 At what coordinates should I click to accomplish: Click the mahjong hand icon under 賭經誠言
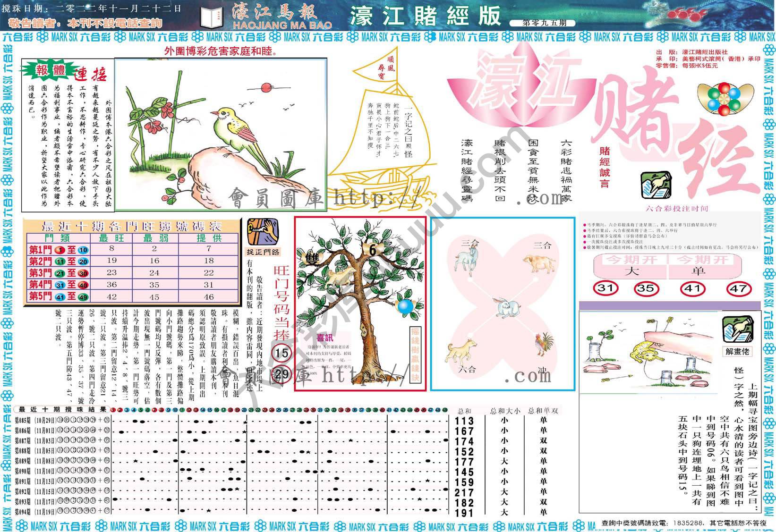tap(657, 186)
